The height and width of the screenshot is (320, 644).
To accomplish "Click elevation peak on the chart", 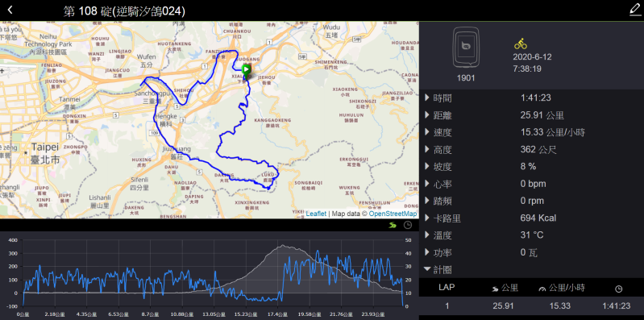I will point(283,246).
